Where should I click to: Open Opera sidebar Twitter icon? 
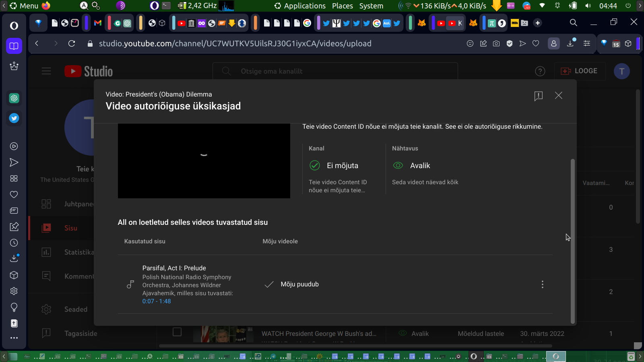click(x=14, y=118)
